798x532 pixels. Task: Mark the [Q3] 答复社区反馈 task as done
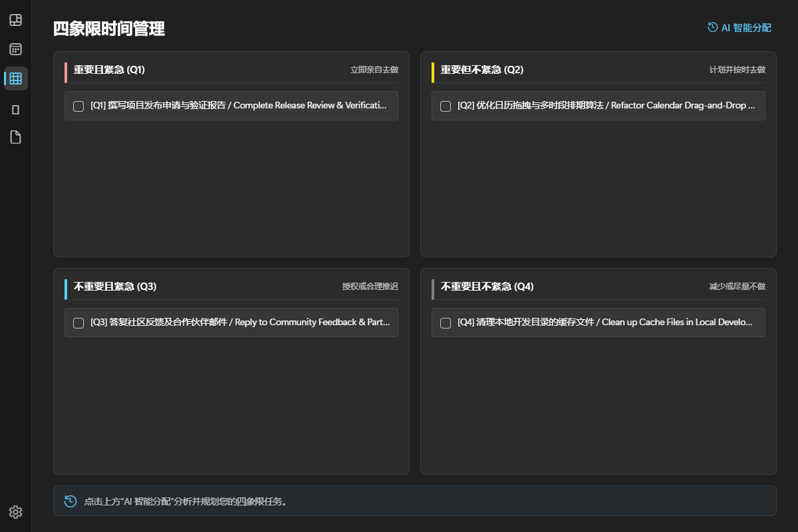(78, 323)
